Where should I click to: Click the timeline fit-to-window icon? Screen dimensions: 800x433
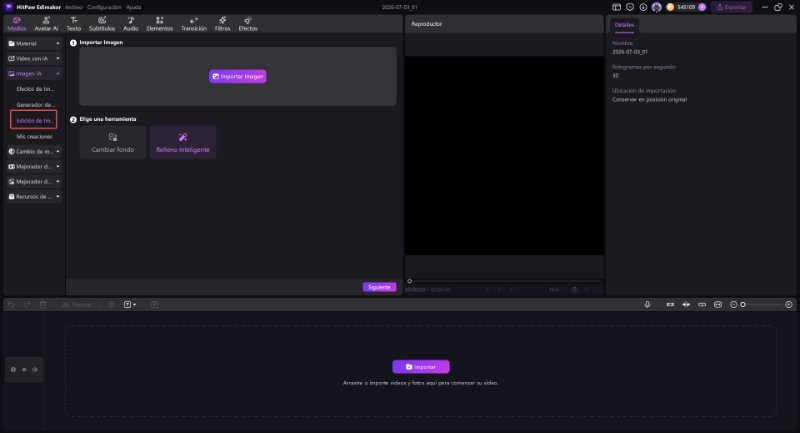tap(718, 304)
